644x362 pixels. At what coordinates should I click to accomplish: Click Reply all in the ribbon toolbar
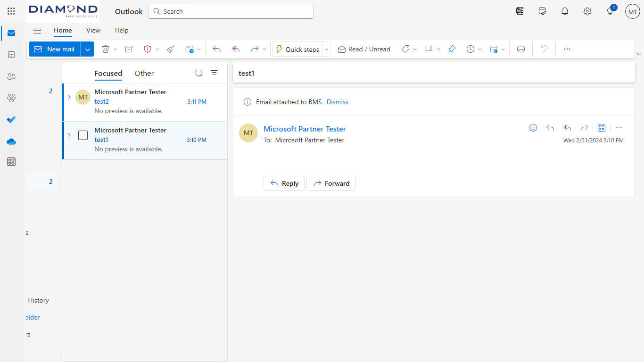(x=236, y=49)
